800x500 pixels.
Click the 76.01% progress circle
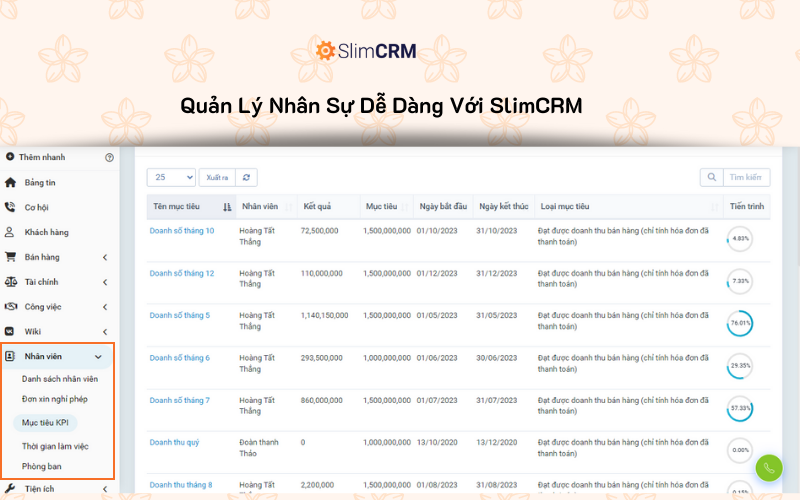740,323
